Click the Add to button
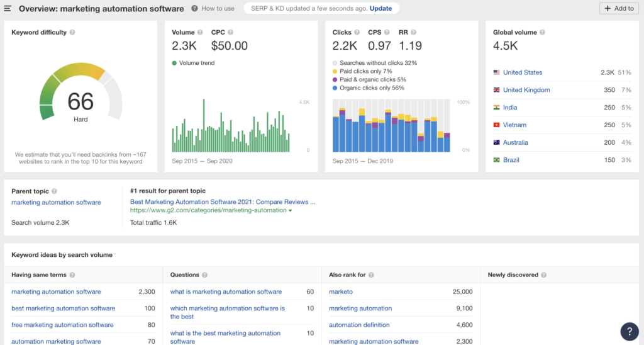644x345 pixels. pyautogui.click(x=619, y=8)
